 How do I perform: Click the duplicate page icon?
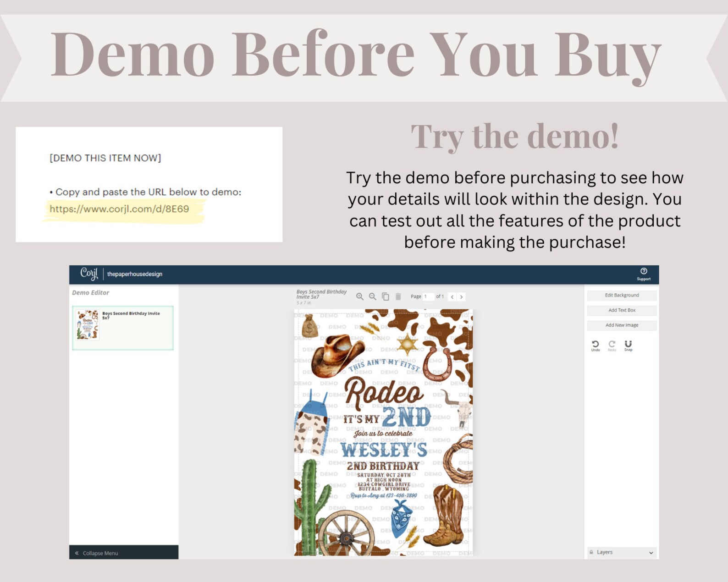click(386, 296)
